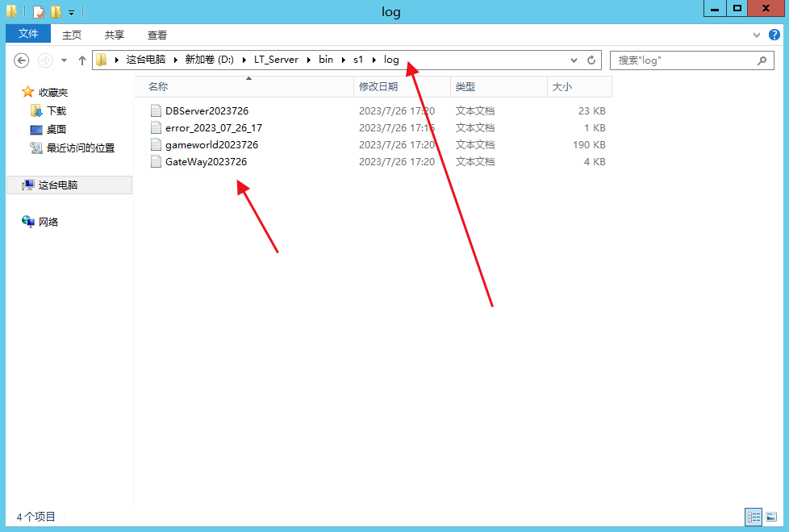Click the Properties quick access icon

pos(38,12)
